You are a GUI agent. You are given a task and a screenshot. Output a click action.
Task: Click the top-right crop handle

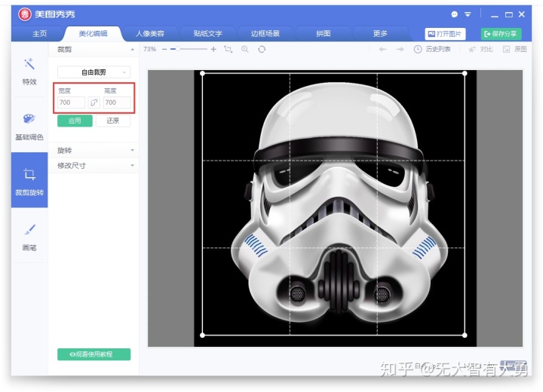[x=465, y=73]
